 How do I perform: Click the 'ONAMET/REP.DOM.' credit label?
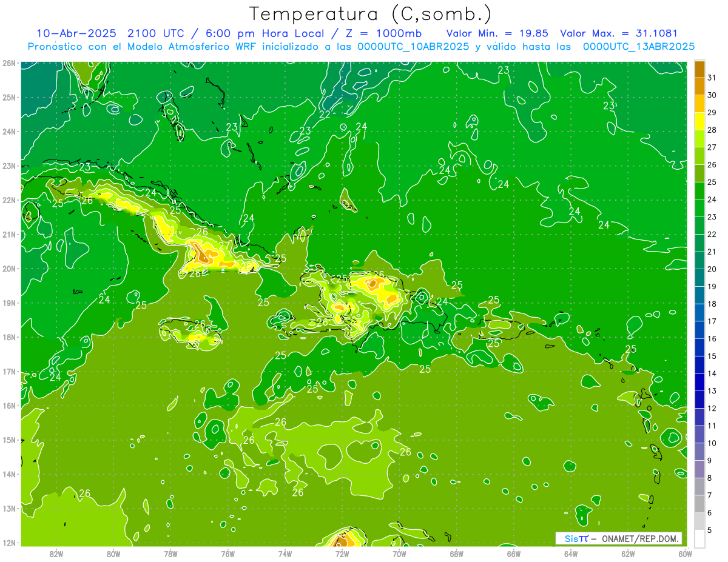coord(641,538)
